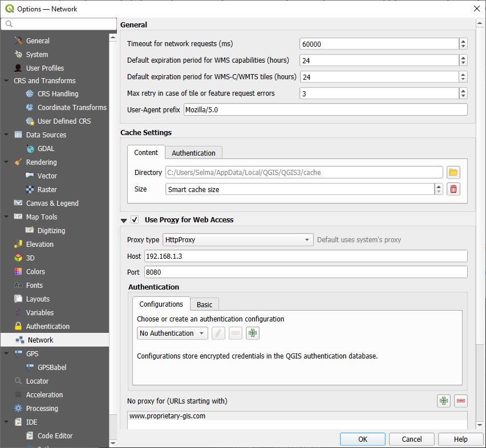Click the red trash clear cache icon
This screenshot has height=448, width=486.
pos(453,189)
